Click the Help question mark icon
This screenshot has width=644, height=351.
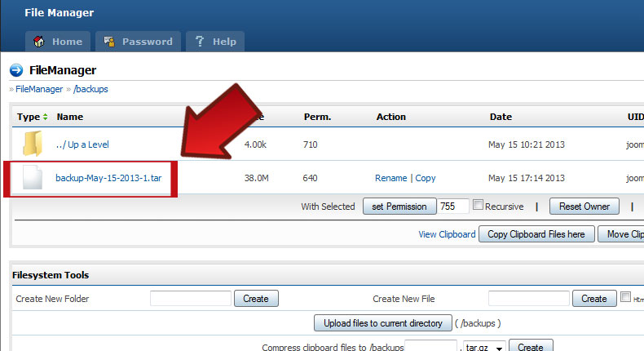199,42
